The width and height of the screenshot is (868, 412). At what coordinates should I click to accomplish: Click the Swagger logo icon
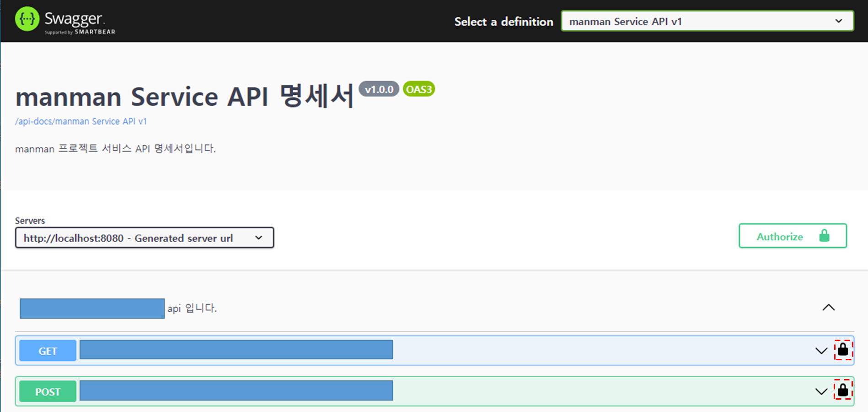[27, 19]
